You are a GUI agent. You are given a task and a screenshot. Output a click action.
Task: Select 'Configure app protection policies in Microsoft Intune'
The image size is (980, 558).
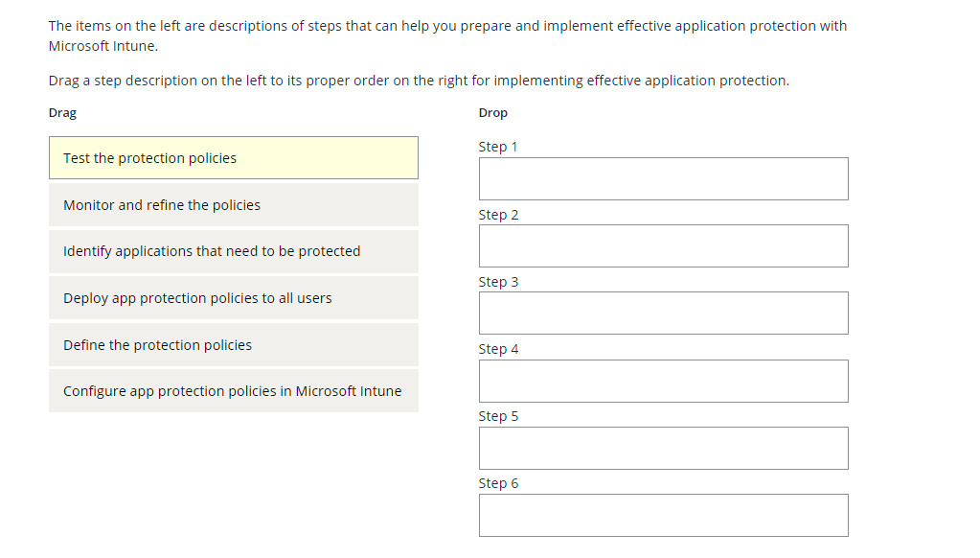coord(233,390)
